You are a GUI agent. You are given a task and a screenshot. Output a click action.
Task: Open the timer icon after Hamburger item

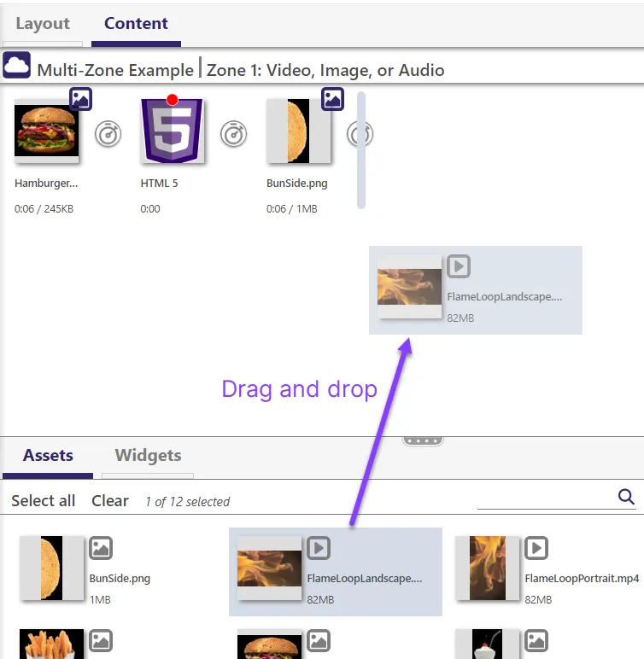(108, 134)
